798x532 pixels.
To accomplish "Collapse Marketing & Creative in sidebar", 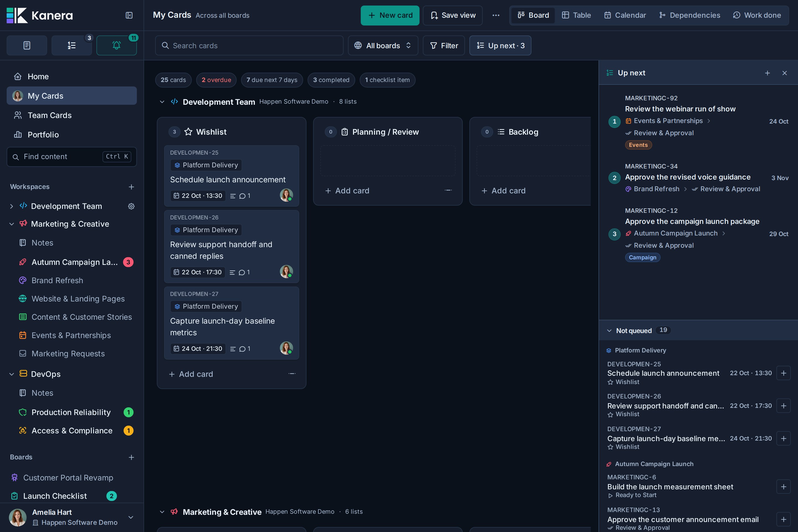I will point(12,224).
